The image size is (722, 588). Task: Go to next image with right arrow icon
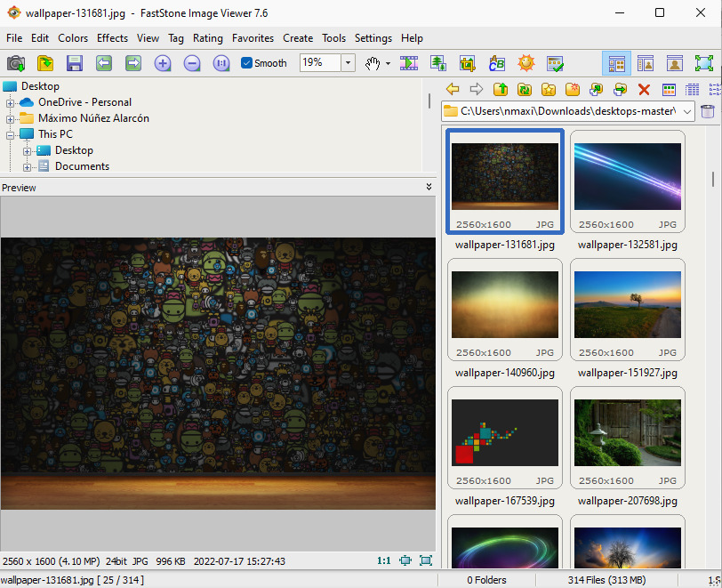(133, 63)
